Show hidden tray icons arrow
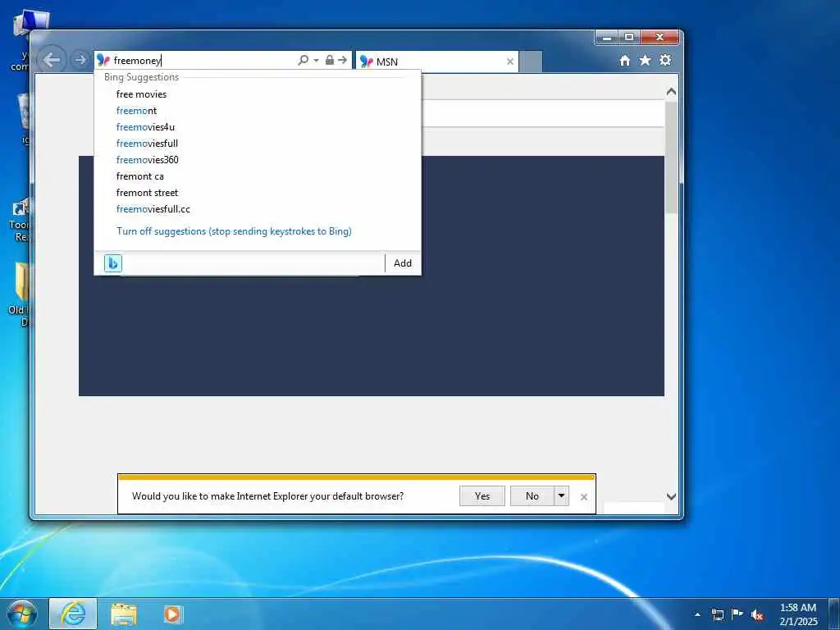 697,614
